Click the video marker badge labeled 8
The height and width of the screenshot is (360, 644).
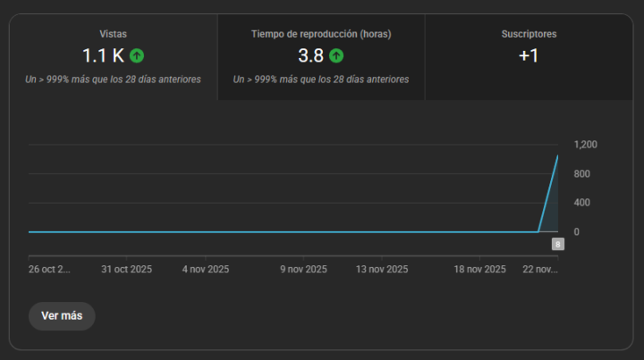click(x=558, y=245)
